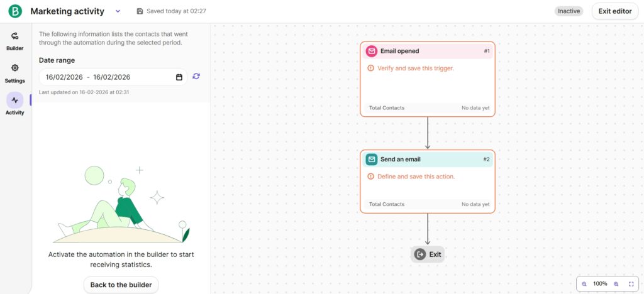Open the Settings sidebar tab
The height and width of the screenshot is (294, 644).
[x=15, y=73]
